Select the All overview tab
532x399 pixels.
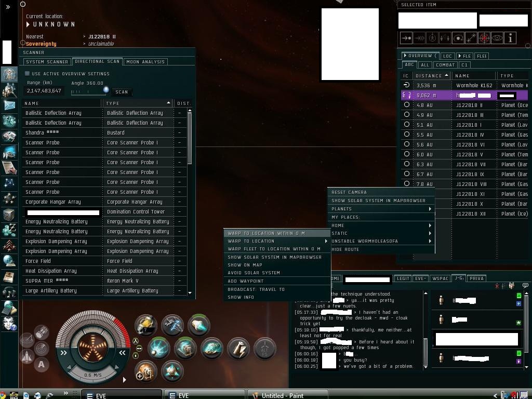coord(425,65)
